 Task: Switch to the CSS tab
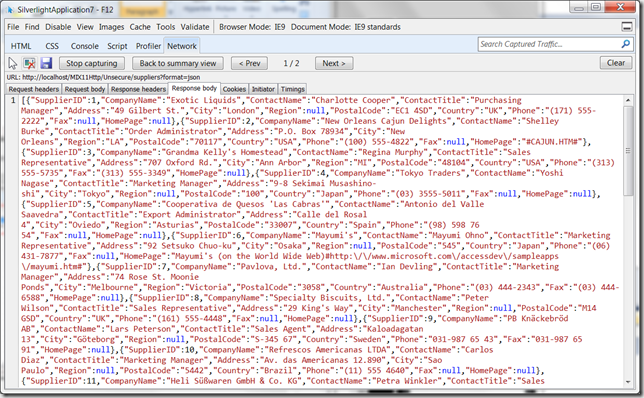tap(52, 46)
